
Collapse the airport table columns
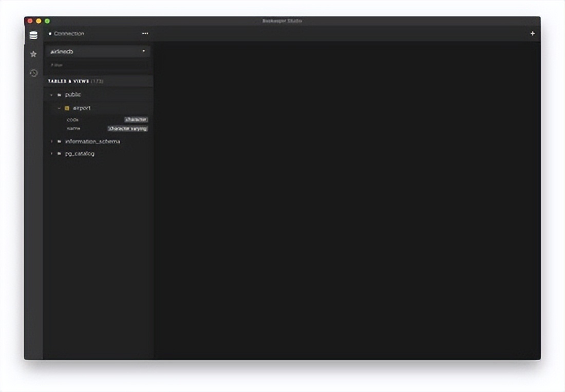tap(59, 108)
